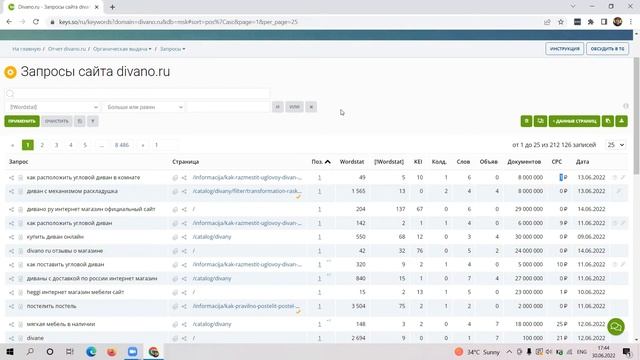Bookmark this page with the star icon
This screenshot has width=640, height=360.
(561, 22)
